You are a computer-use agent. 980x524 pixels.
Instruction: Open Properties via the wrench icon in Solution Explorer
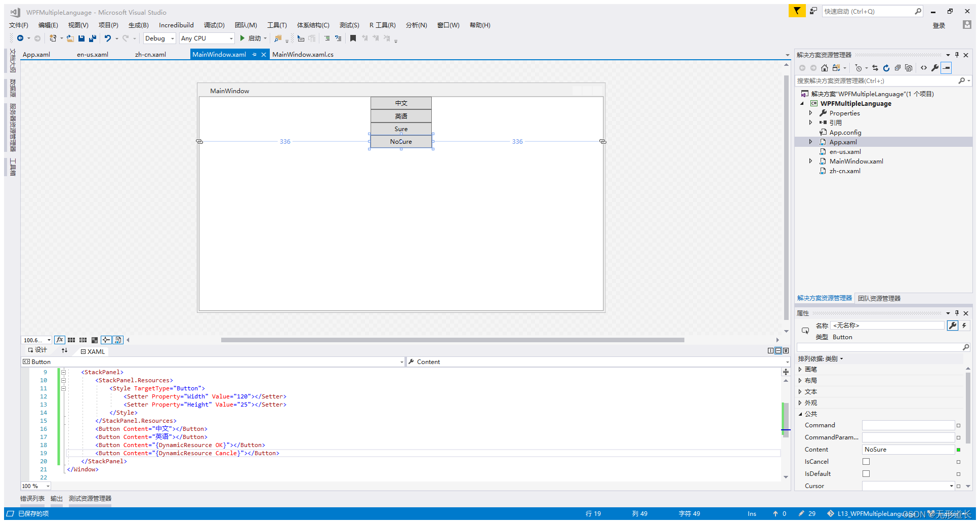(x=935, y=68)
